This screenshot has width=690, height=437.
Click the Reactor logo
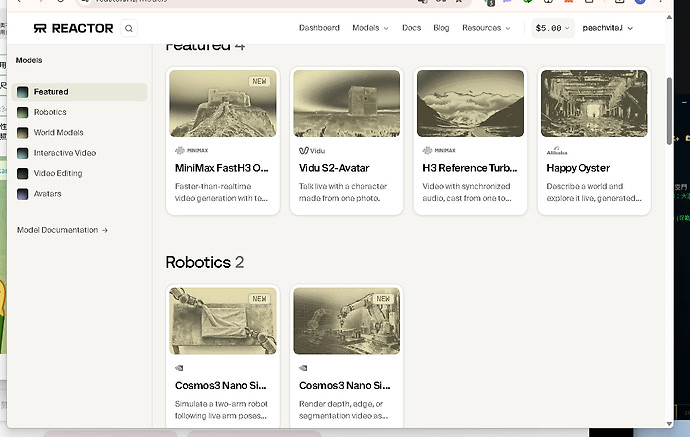73,28
